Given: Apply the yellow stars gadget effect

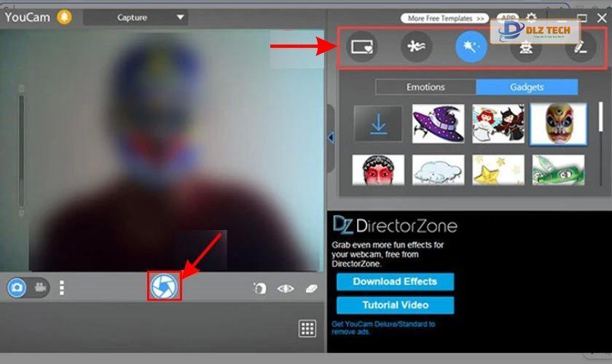Looking at the screenshot, I should tap(498, 170).
